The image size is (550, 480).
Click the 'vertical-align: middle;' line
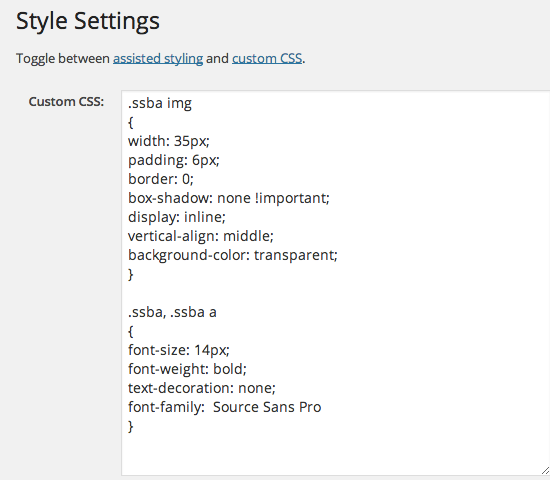pyautogui.click(x=201, y=236)
